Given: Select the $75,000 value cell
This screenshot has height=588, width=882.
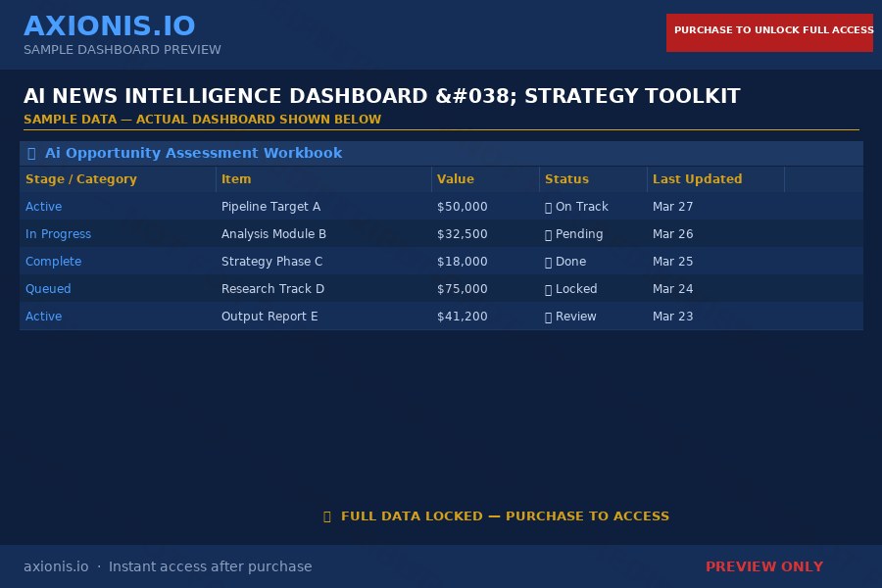Looking at the screenshot, I should tap(462, 289).
